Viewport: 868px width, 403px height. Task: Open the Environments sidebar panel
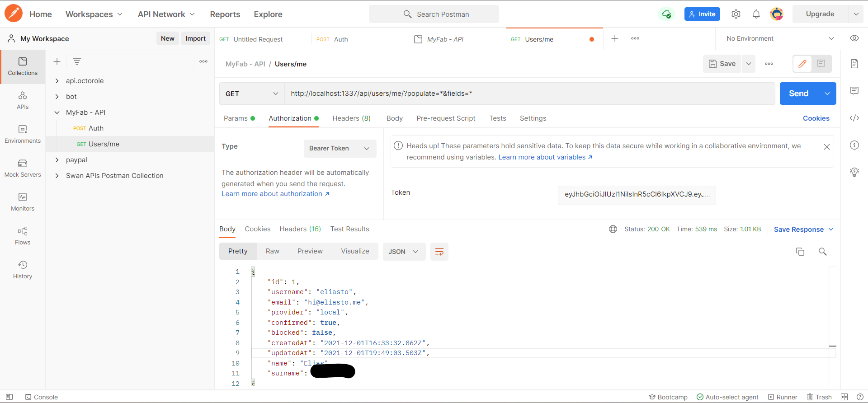coord(23,134)
